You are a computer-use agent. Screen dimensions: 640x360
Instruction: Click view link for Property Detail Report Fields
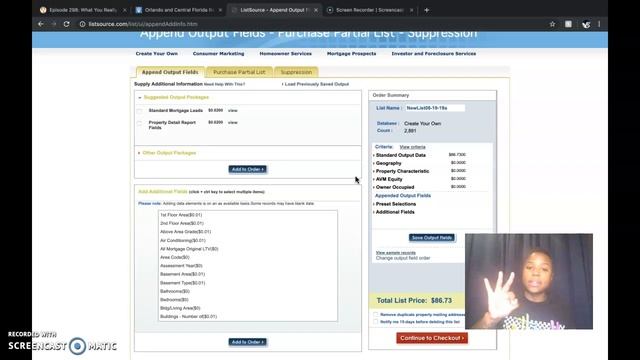point(233,122)
